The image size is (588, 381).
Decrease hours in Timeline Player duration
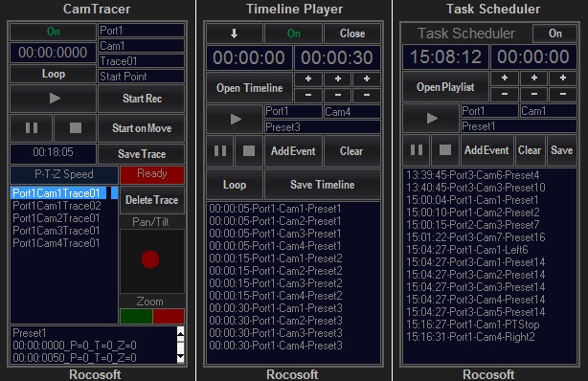308,96
